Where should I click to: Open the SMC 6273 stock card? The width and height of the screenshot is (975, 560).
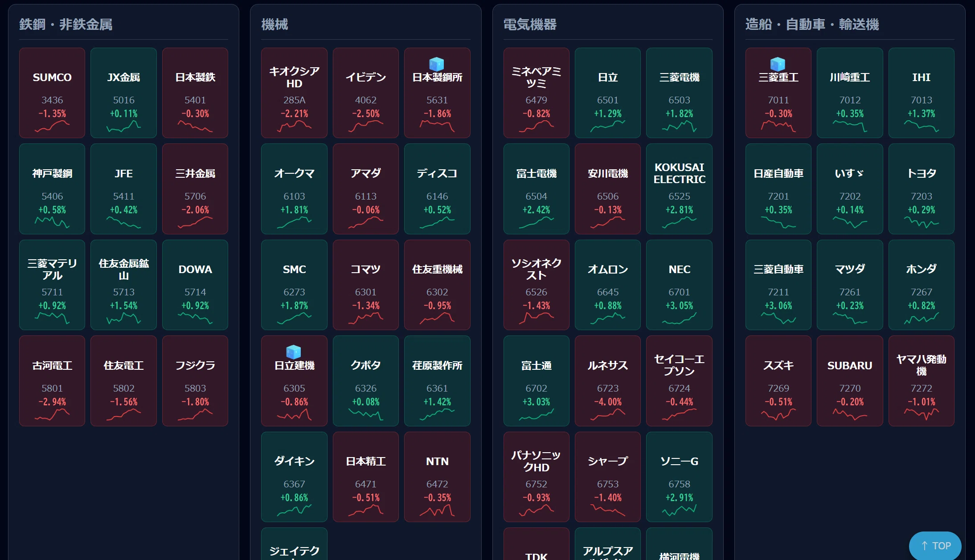(294, 285)
